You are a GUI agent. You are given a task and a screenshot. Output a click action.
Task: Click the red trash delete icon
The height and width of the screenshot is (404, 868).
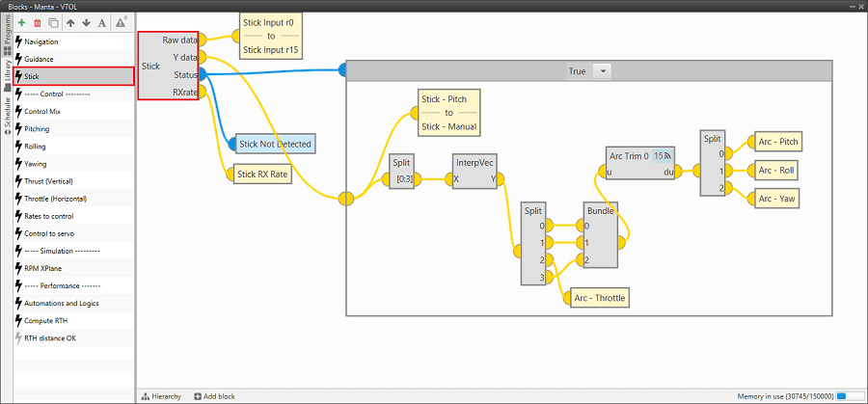(37, 22)
